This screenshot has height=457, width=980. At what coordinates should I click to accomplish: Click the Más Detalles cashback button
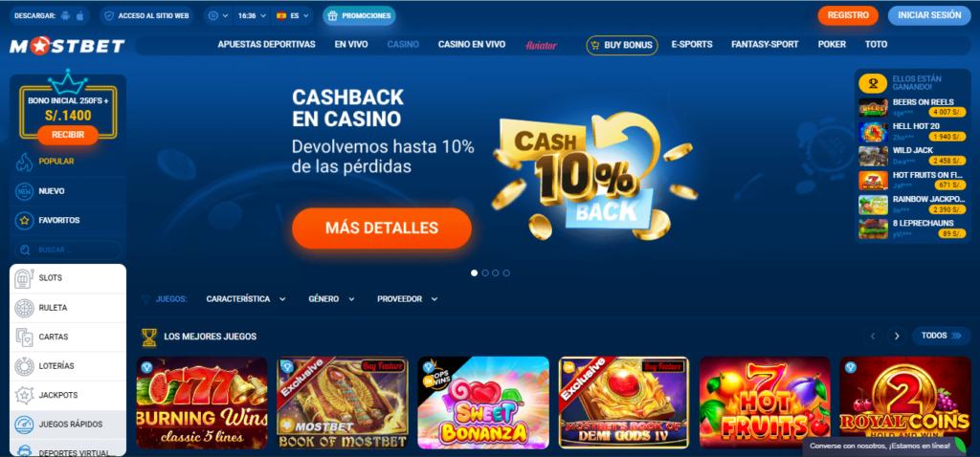pos(381,228)
